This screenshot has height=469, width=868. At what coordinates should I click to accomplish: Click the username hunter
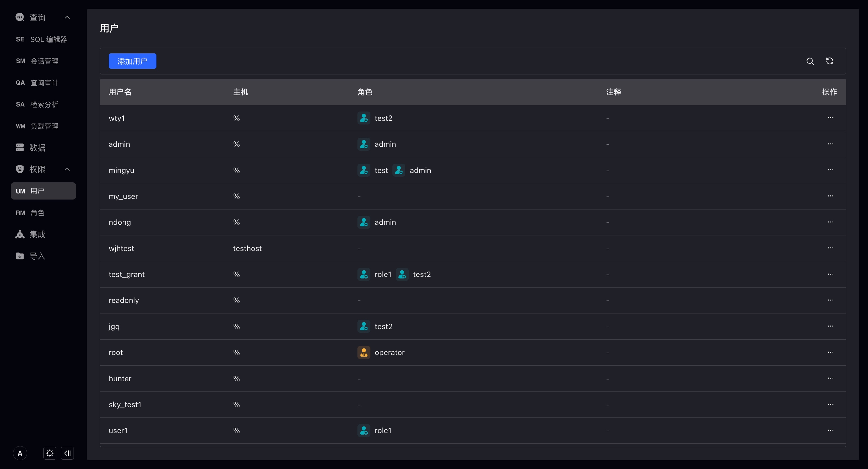tap(120, 379)
